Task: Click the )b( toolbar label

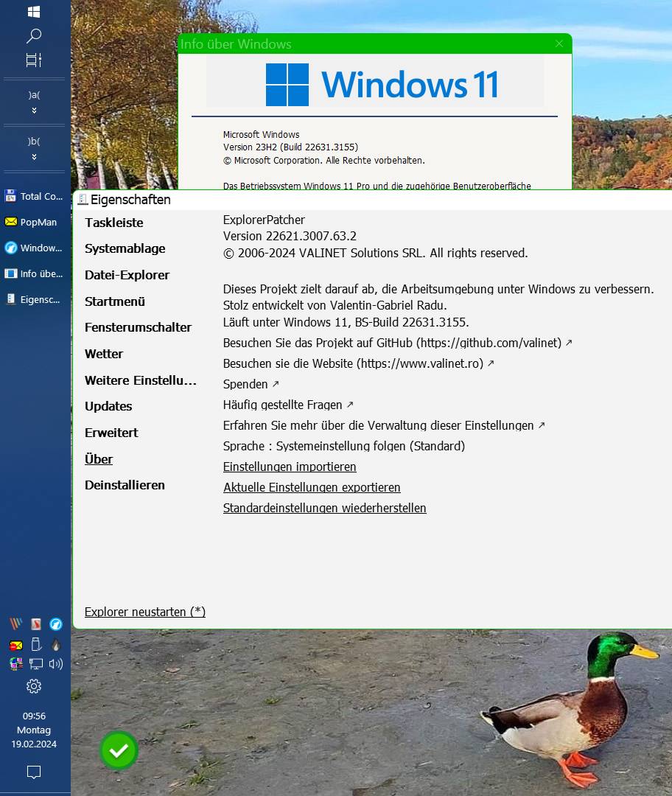Action: click(34, 141)
